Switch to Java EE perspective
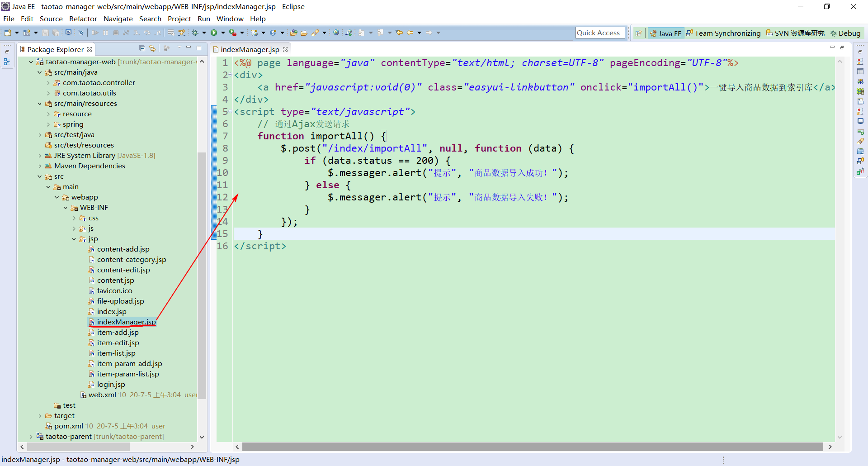The width and height of the screenshot is (868, 466). [x=665, y=33]
